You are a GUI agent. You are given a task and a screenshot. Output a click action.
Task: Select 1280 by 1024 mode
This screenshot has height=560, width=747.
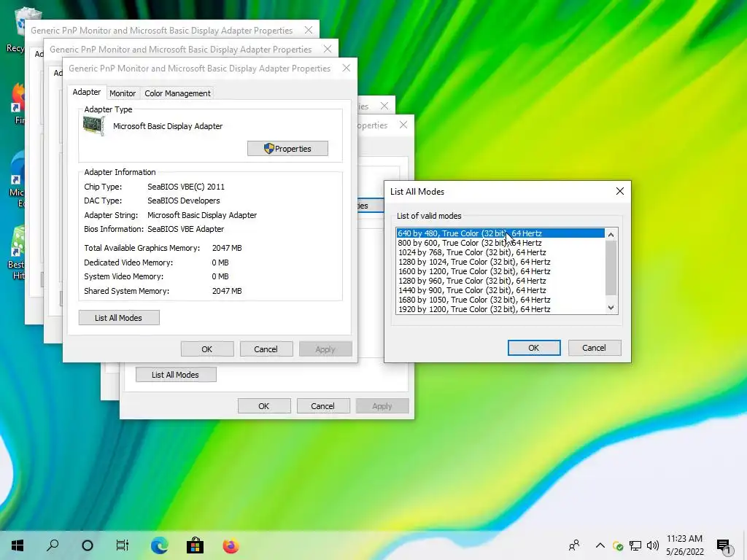tap(500, 262)
